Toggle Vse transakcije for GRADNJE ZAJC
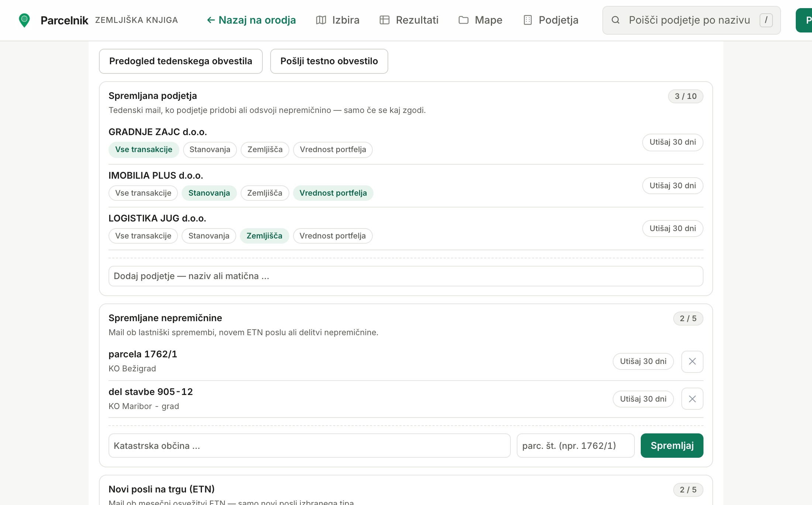 [x=144, y=150]
